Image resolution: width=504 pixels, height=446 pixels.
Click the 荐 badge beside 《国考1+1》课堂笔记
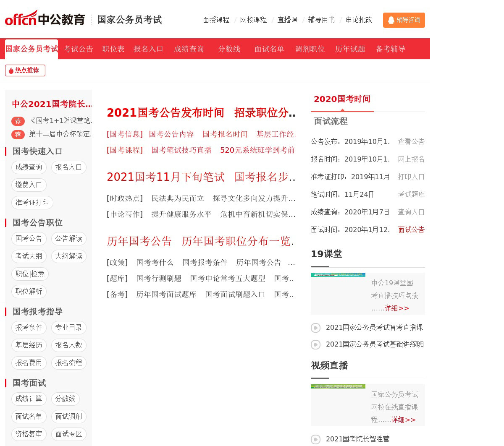point(18,121)
